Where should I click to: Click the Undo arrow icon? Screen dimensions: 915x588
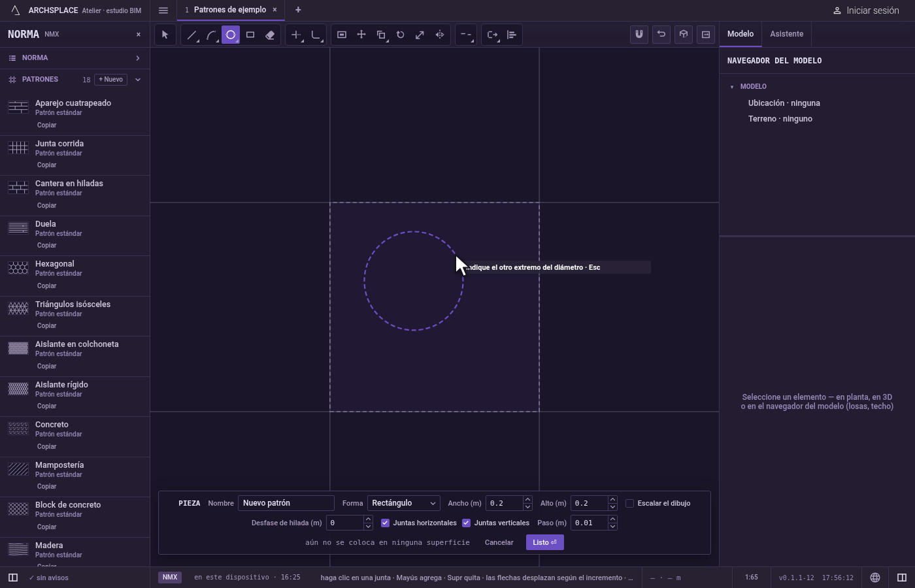pyautogui.click(x=661, y=35)
